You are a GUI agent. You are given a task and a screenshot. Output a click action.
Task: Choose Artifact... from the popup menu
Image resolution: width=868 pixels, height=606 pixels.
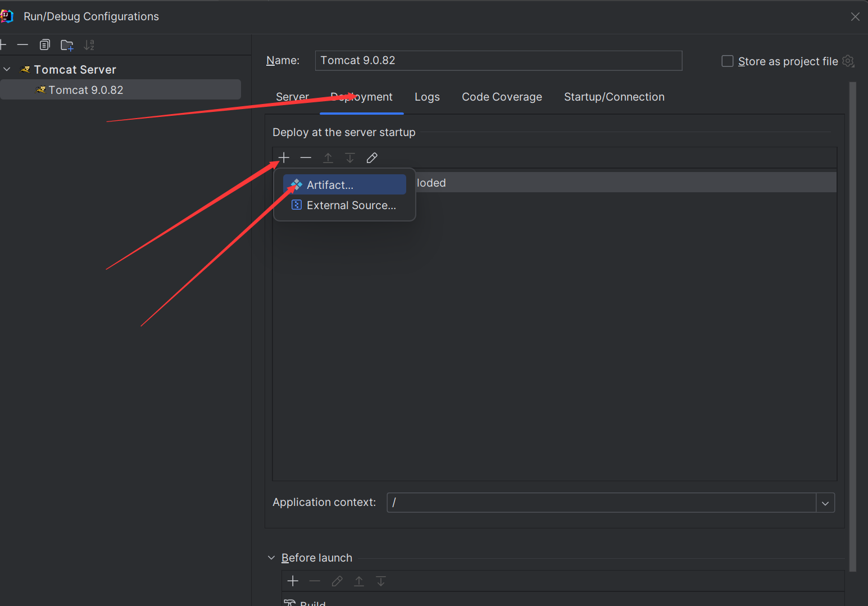(344, 184)
